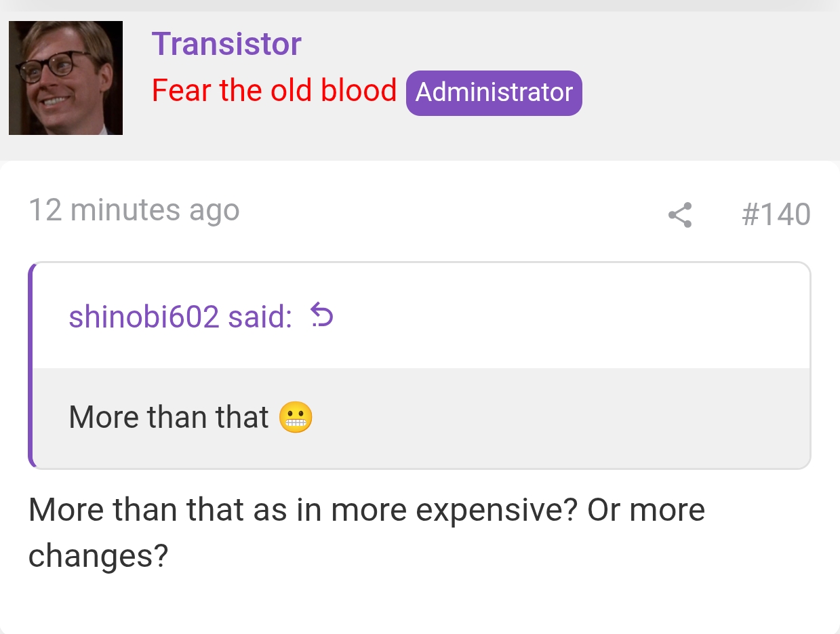840x634 pixels.
Task: Open the '12 minutes ago' timestamp permalink
Action: pyautogui.click(x=134, y=210)
